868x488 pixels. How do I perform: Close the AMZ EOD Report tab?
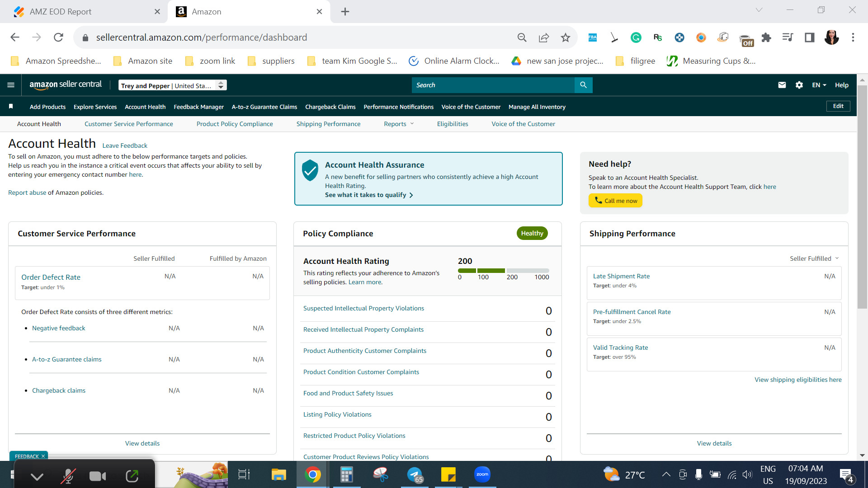tap(157, 12)
